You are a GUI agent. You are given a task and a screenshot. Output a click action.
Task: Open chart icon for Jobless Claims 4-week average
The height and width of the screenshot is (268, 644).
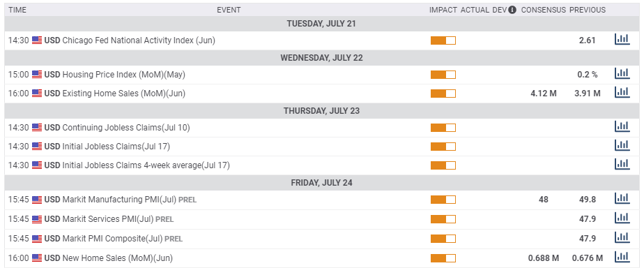coord(622,165)
